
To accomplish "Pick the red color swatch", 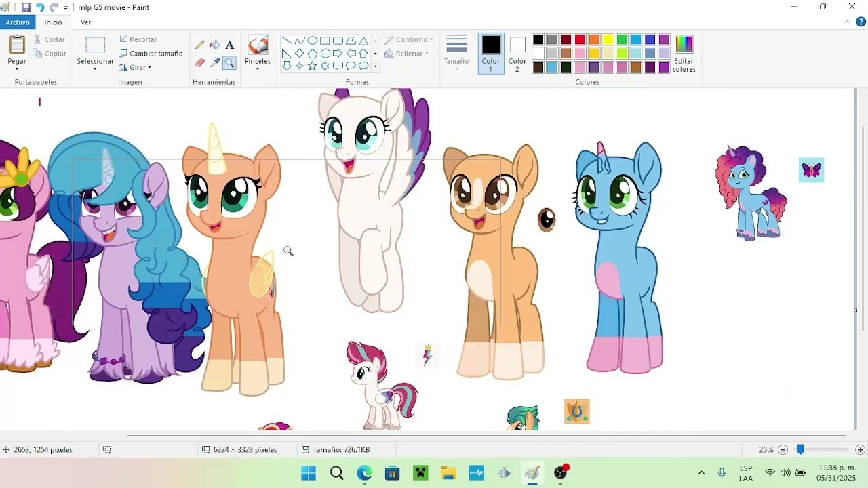I will pyautogui.click(x=580, y=40).
